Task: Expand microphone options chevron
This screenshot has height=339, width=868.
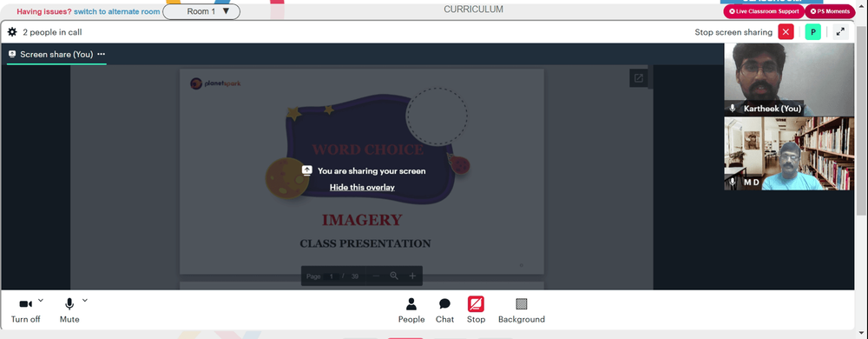Action: [85, 300]
